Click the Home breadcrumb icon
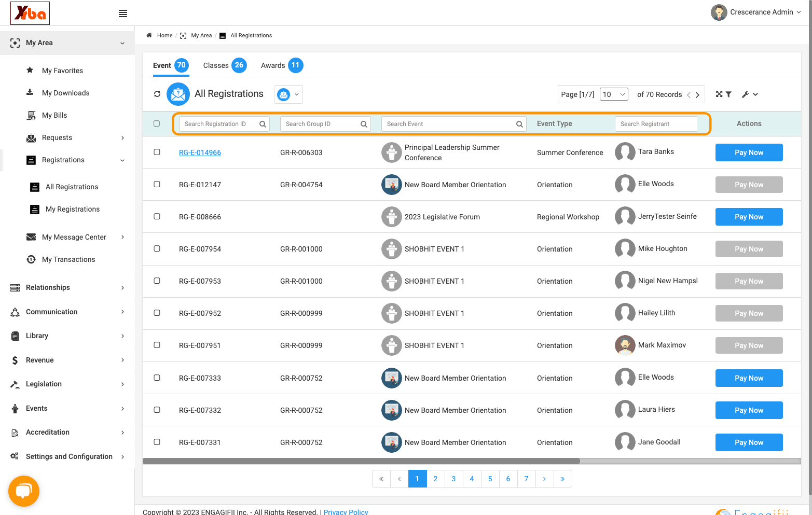812x515 pixels. pyautogui.click(x=149, y=35)
